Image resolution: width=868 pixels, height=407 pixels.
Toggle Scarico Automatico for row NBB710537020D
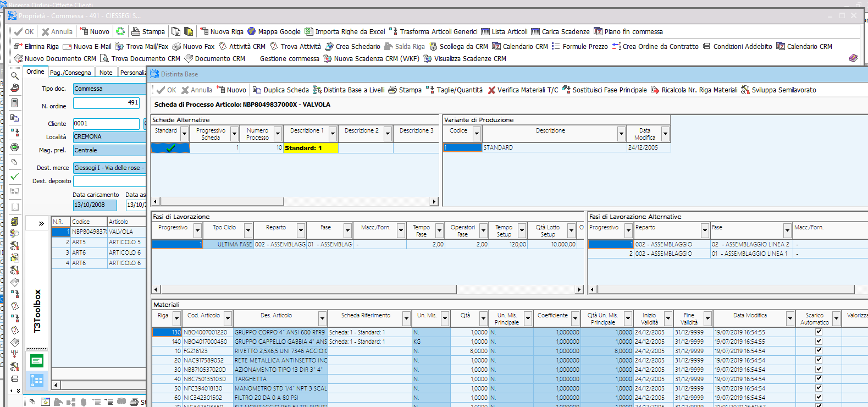819,369
